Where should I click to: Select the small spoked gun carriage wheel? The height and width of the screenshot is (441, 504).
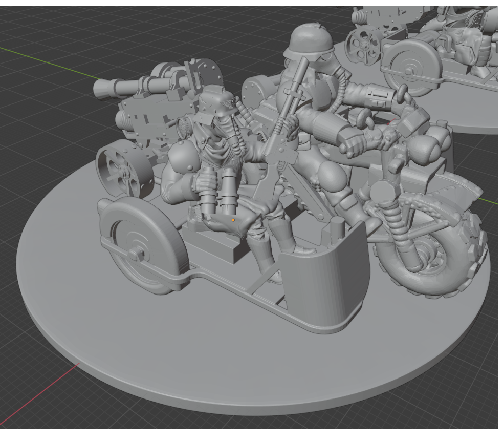(125, 167)
